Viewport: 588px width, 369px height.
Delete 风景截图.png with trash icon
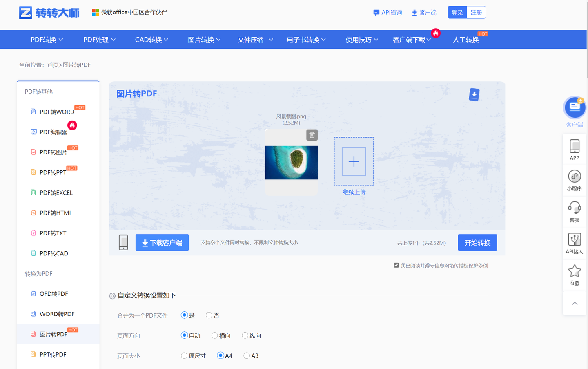(x=312, y=135)
